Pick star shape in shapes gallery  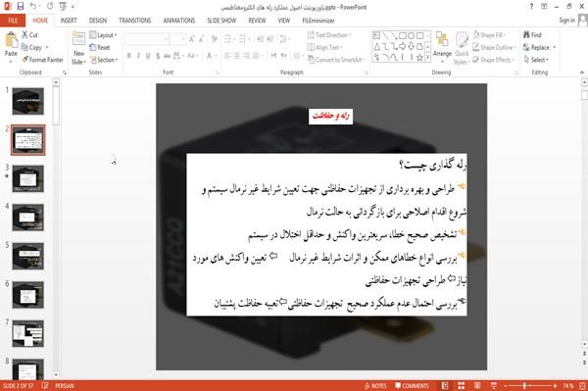419,58
